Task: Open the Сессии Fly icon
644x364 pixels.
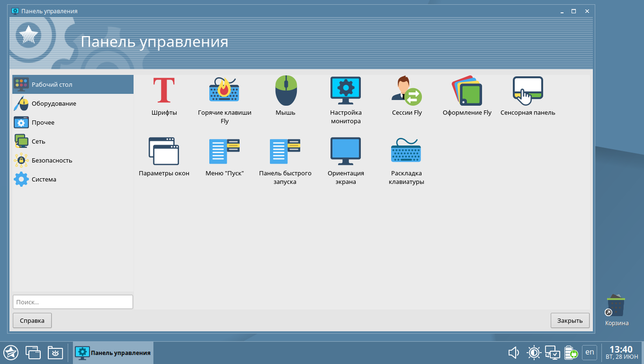Action: (x=407, y=90)
